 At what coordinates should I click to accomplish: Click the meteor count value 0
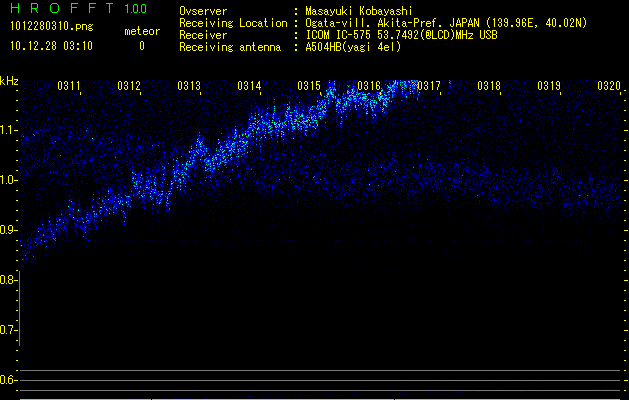click(x=142, y=46)
